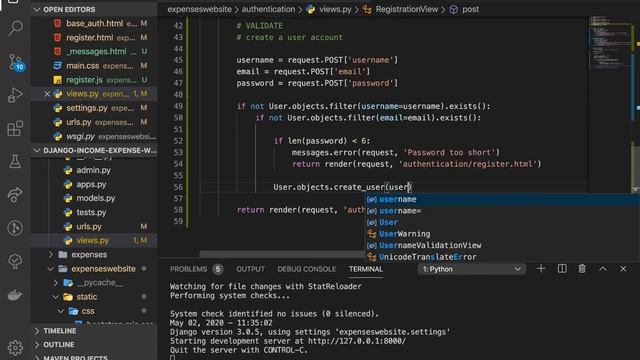Open _messages.html in Open Editors

pos(94,51)
